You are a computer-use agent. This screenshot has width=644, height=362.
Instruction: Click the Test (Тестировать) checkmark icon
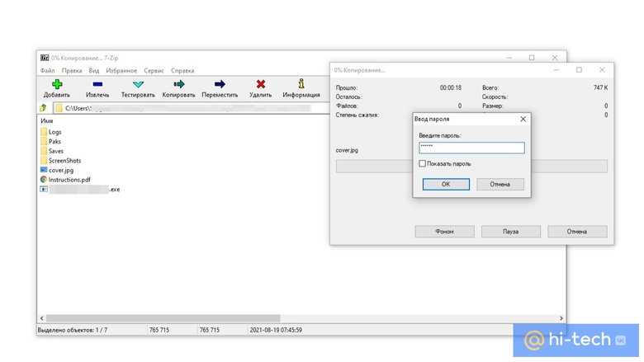(138, 84)
